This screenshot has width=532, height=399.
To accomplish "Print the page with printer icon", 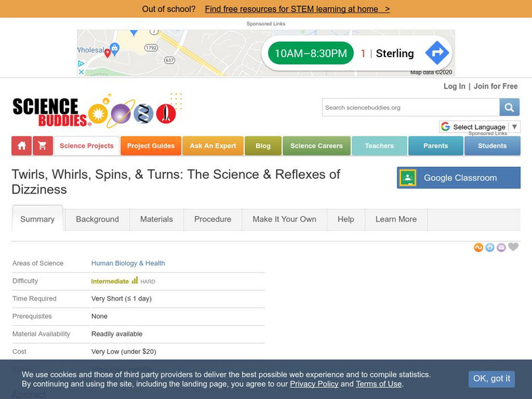I will [x=489, y=247].
